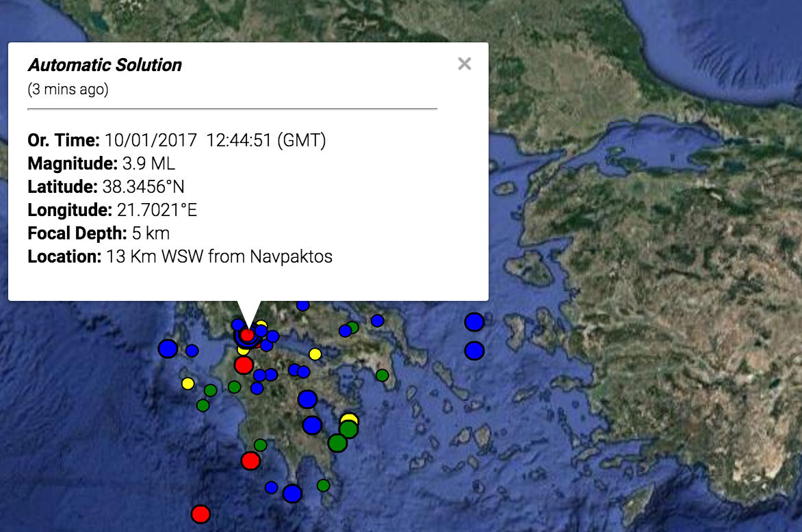Viewport: 802px width, 532px height.
Task: Select the lone yellow marker near Corinth
Action: tap(315, 354)
